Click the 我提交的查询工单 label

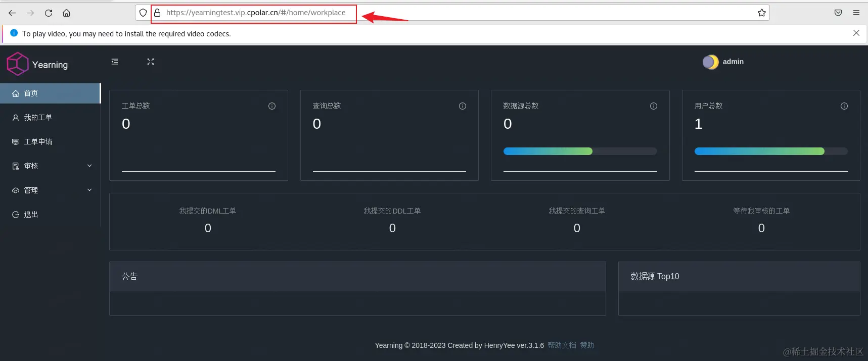(x=577, y=211)
